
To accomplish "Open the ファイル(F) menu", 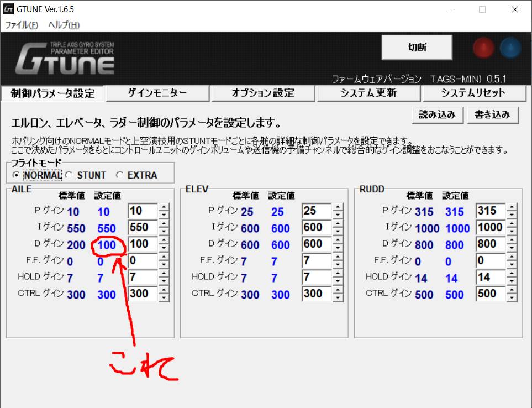I will pos(22,25).
